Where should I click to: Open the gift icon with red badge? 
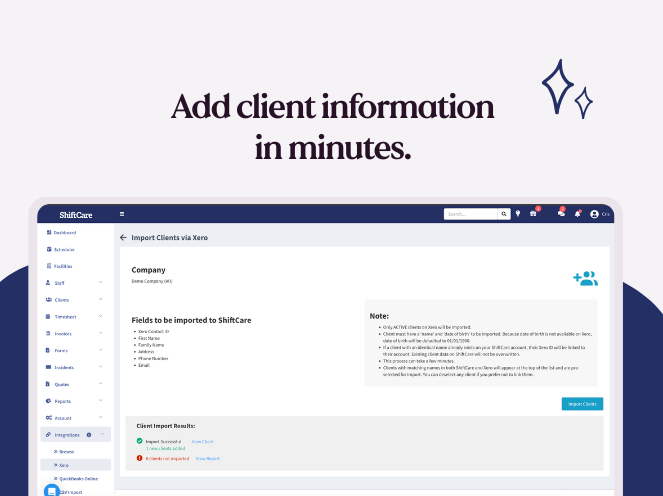coord(533,214)
